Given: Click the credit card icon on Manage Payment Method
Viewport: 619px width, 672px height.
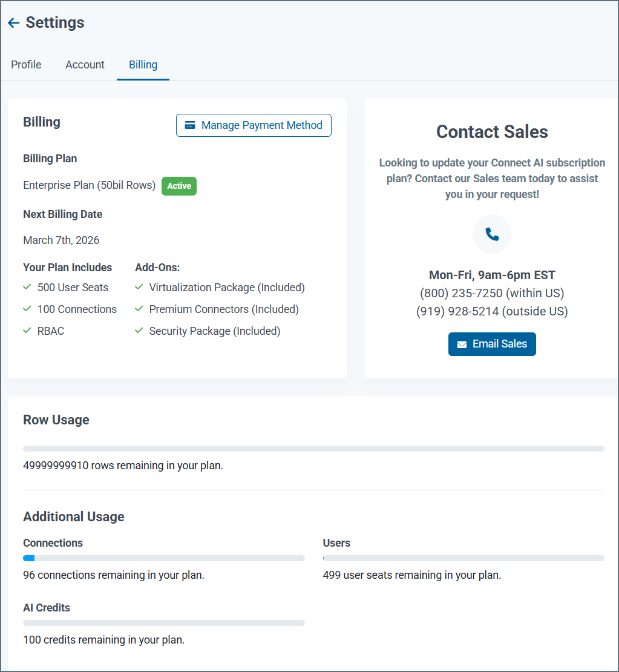Looking at the screenshot, I should 189,125.
